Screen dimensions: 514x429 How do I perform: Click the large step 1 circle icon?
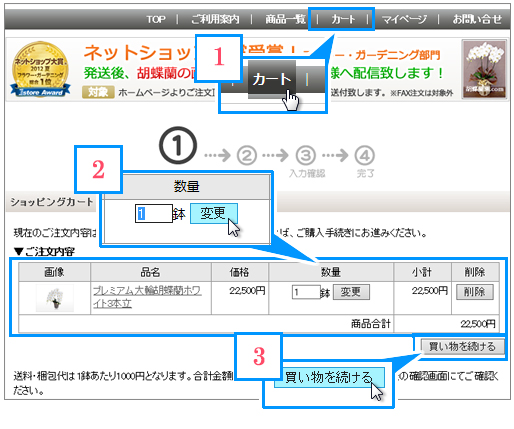point(178,145)
